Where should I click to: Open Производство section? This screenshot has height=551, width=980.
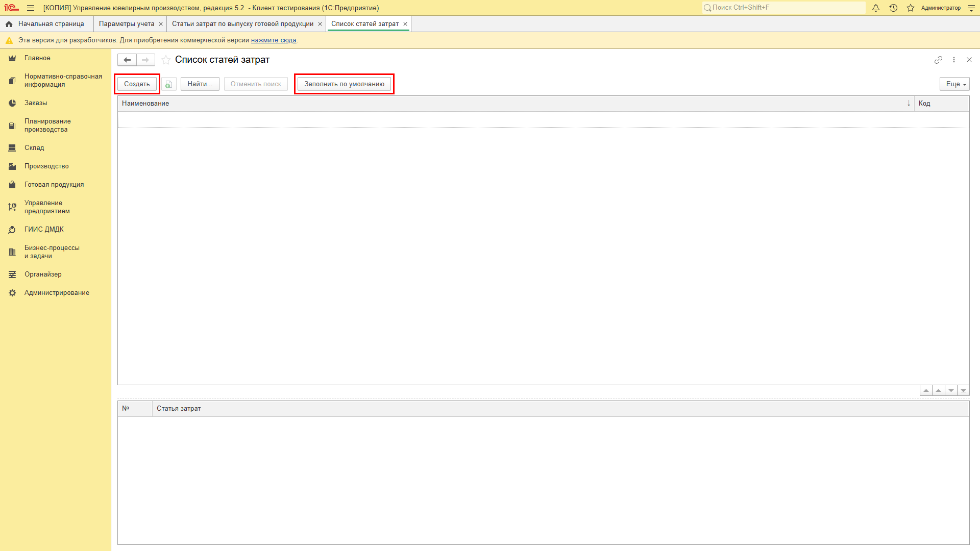(x=55, y=166)
